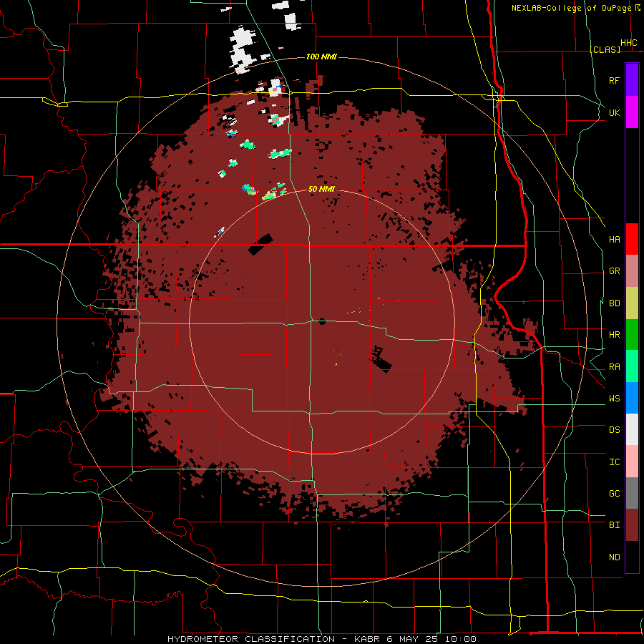Click the RF purple legend swatch
Image resolution: width=644 pixels, height=644 pixels.
coord(632,80)
